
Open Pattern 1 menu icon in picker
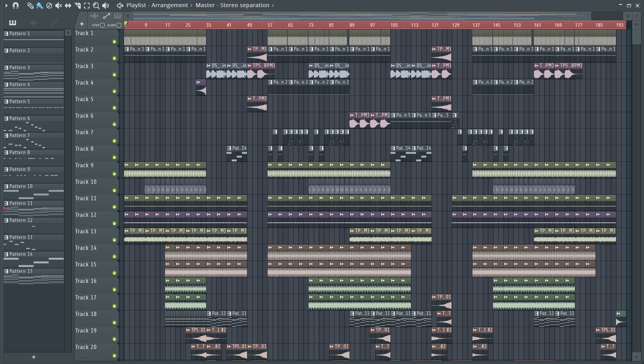pos(6,33)
